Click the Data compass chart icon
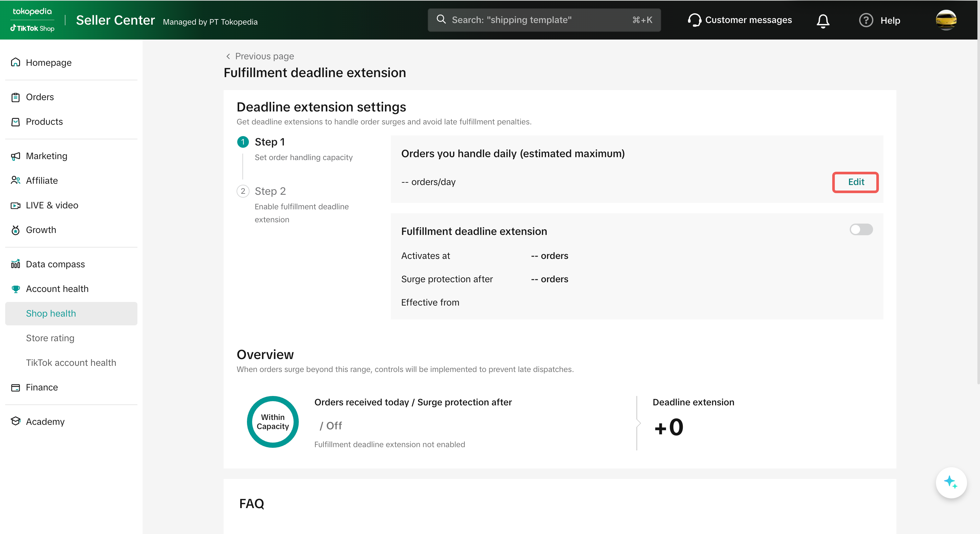Screen dimensions: 980x534 16,264
